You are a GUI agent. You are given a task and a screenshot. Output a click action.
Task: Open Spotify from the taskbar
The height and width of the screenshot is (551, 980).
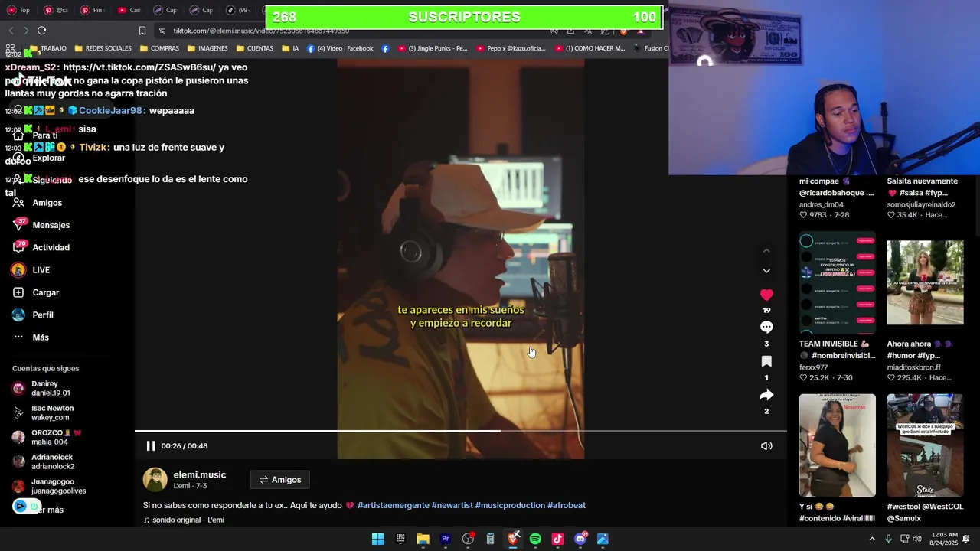pos(535,539)
